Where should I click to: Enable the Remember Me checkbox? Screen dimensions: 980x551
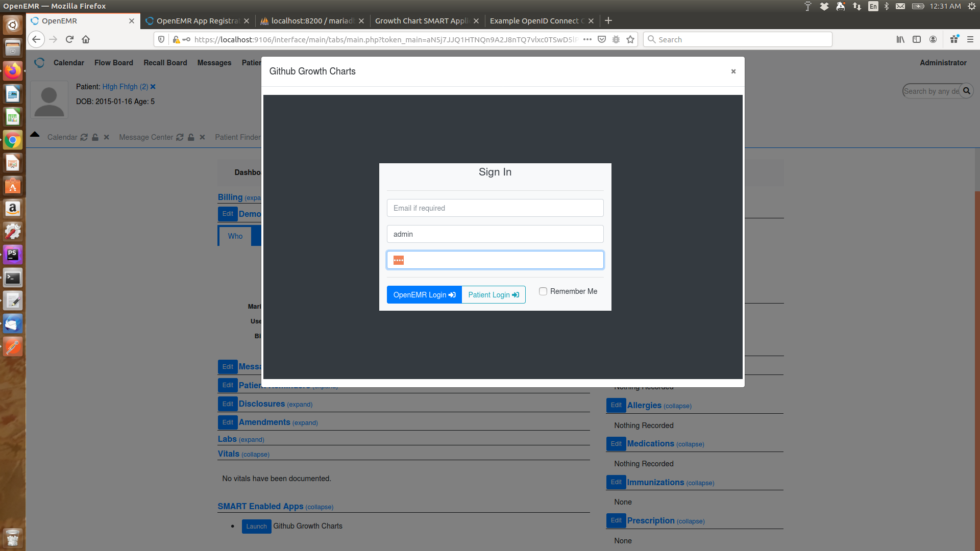(x=543, y=291)
